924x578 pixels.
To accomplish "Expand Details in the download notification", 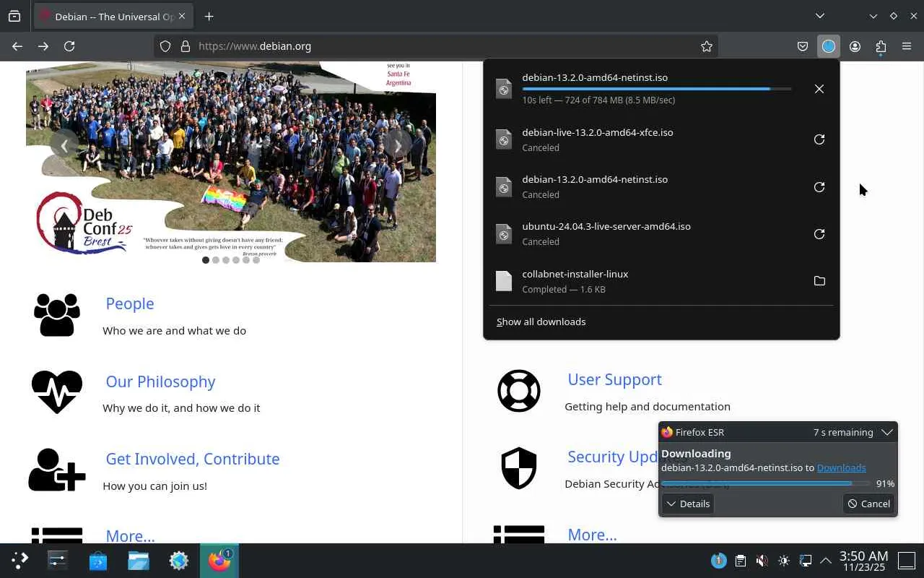I will (x=688, y=504).
